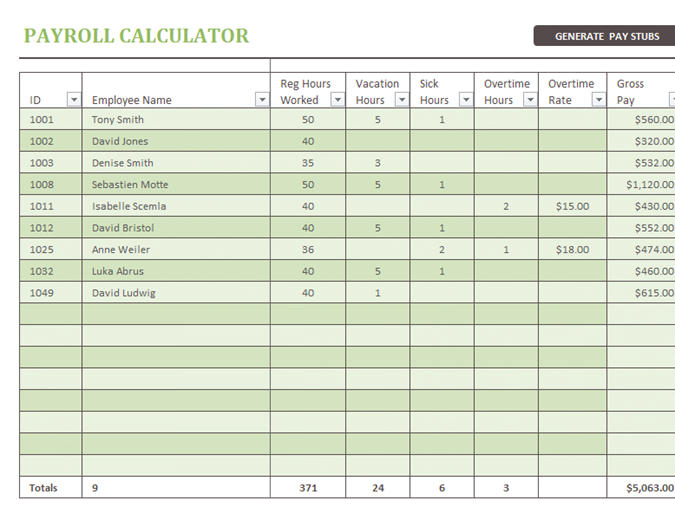Viewport: 675px width, 520px height.
Task: Click the Payroll Calculator title
Action: 136,36
